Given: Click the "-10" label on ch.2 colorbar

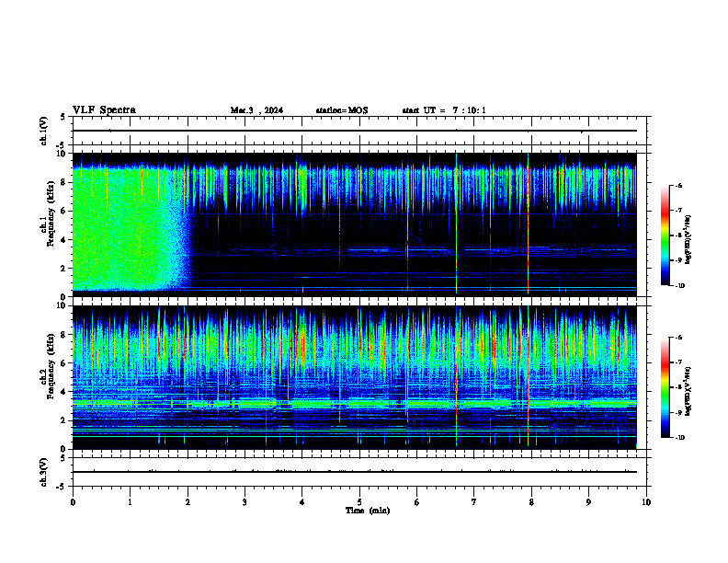Looking at the screenshot, I should 679,438.
